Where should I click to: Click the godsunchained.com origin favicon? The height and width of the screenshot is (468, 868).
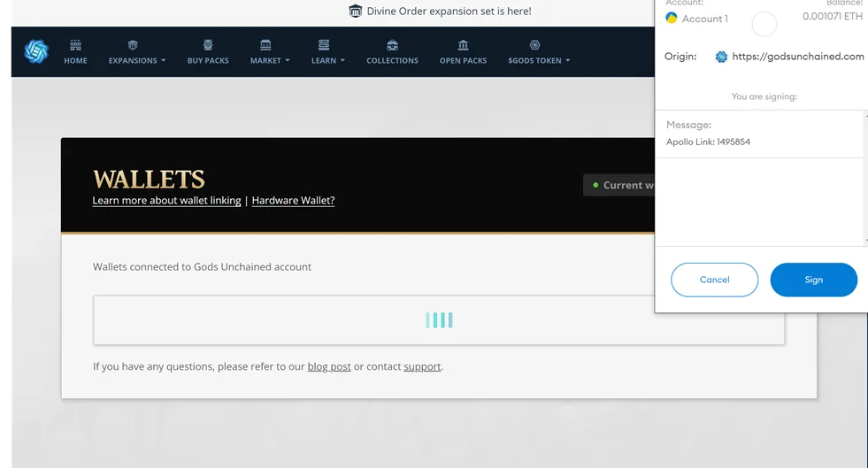coord(721,57)
